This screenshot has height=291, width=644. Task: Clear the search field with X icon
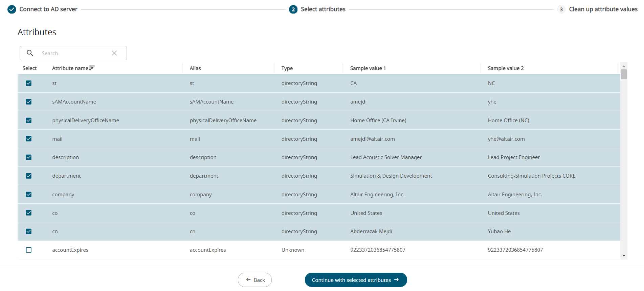pyautogui.click(x=114, y=53)
